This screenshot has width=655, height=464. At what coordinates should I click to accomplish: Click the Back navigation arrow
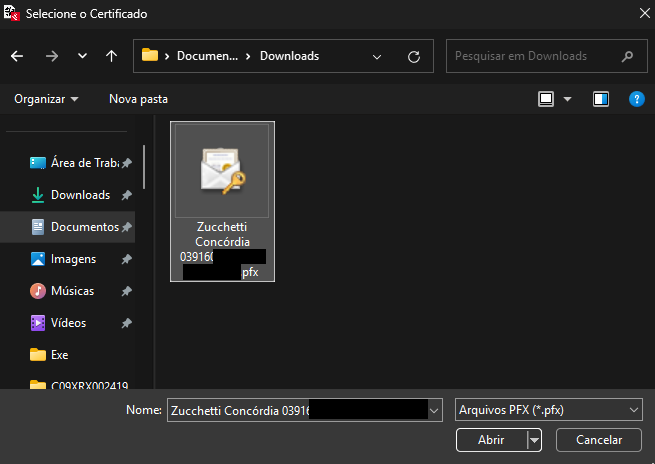point(17,57)
